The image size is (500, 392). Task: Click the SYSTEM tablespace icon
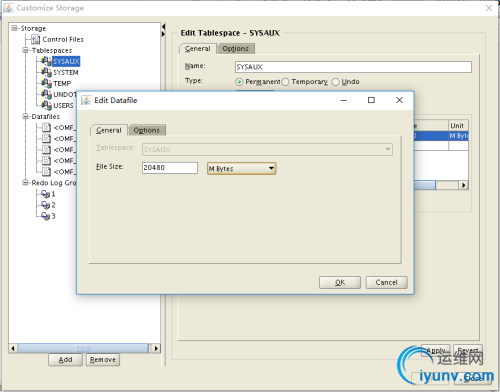(46, 72)
